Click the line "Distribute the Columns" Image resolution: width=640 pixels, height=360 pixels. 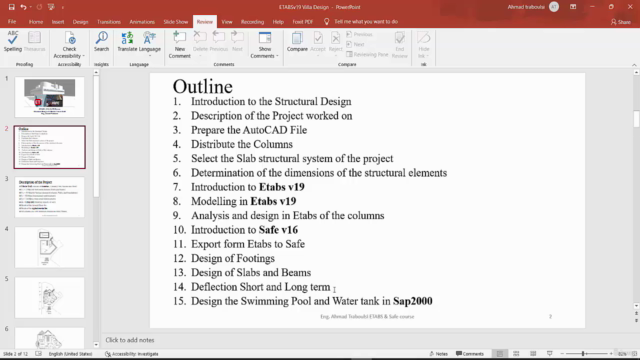pyautogui.click(x=242, y=144)
